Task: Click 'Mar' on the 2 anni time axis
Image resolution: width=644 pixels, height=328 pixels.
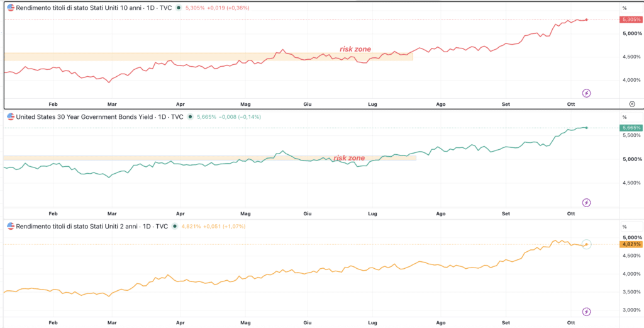Action: click(x=112, y=324)
